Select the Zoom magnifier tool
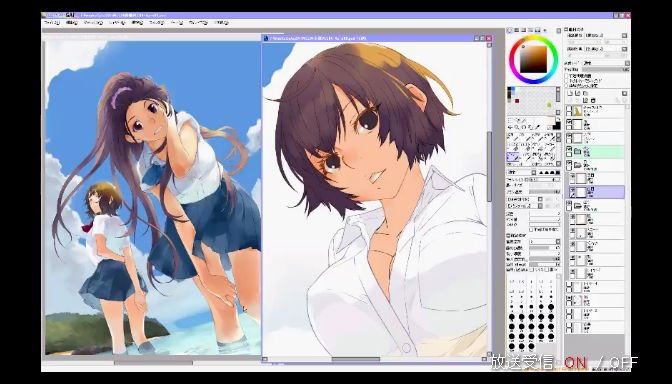The height and width of the screenshot is (384, 672). pos(517,128)
